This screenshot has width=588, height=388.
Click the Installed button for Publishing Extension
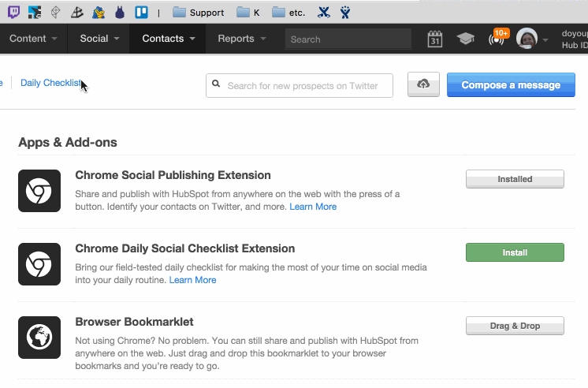[x=515, y=179]
